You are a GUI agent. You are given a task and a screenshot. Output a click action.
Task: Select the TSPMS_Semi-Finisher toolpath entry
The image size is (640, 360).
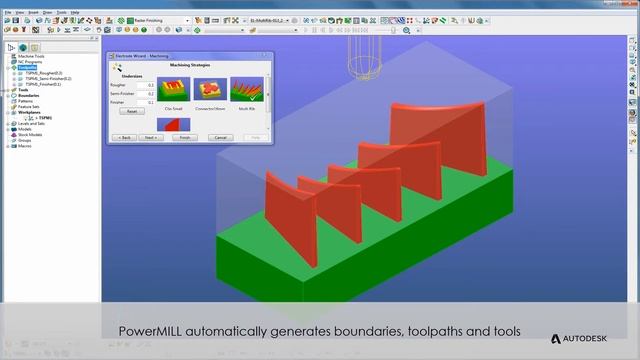point(48,79)
